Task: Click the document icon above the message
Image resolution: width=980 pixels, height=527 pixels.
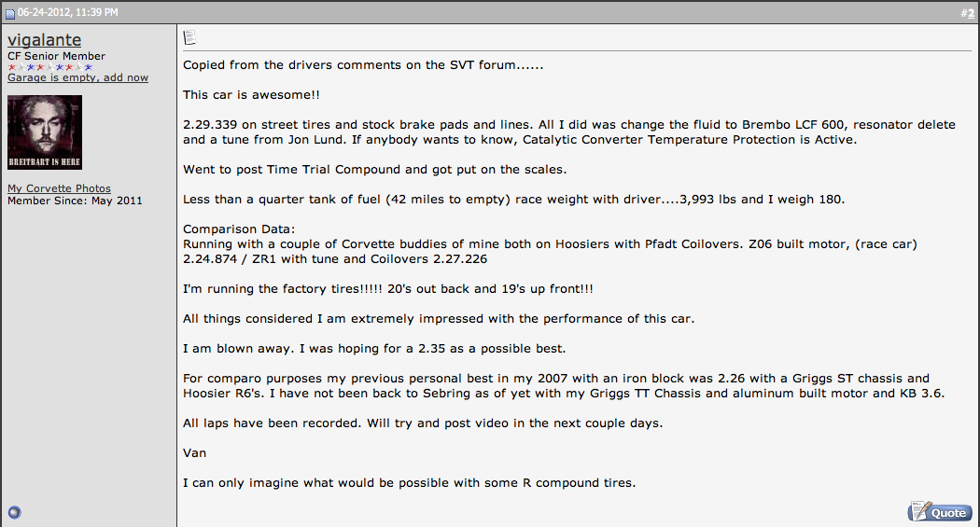Action: click(x=189, y=38)
